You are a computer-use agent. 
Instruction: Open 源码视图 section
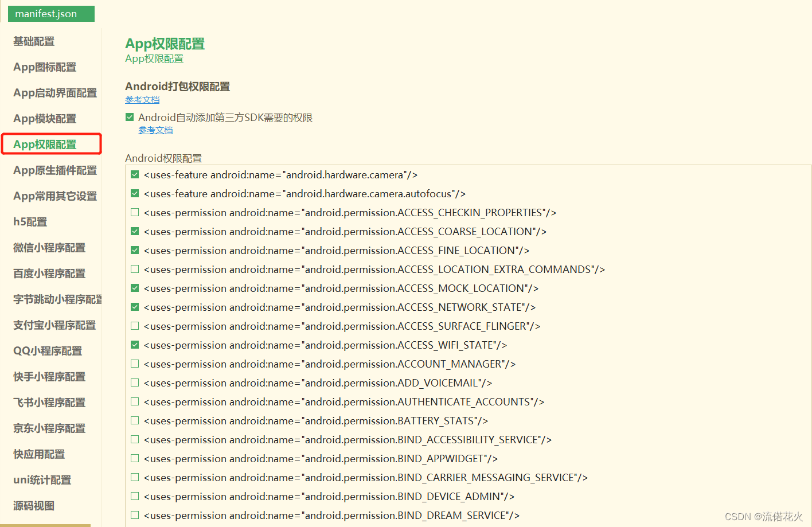tap(34, 506)
